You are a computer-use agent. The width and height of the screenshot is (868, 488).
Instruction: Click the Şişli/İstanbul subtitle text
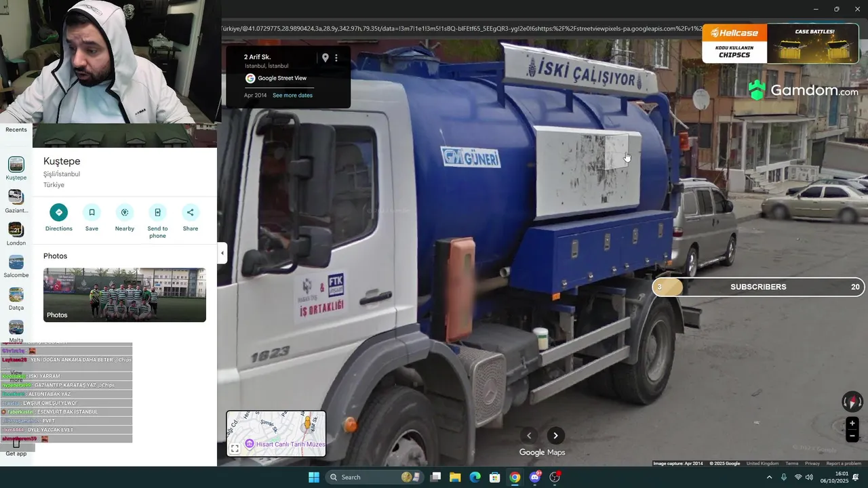pyautogui.click(x=62, y=174)
